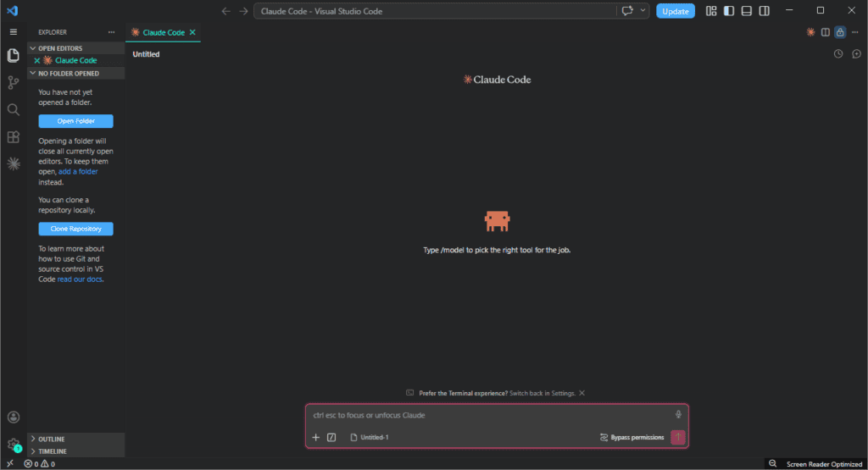Screen dimensions: 868x470
Task: Click the plus add-attachment icon in prompt
Action: click(316, 437)
